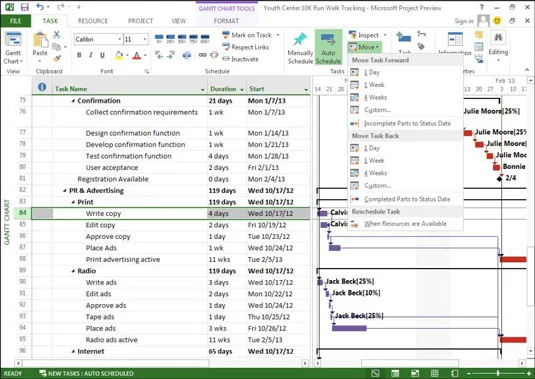Apply Underline formatting
The width and height of the screenshot is (535, 379).
point(102,55)
